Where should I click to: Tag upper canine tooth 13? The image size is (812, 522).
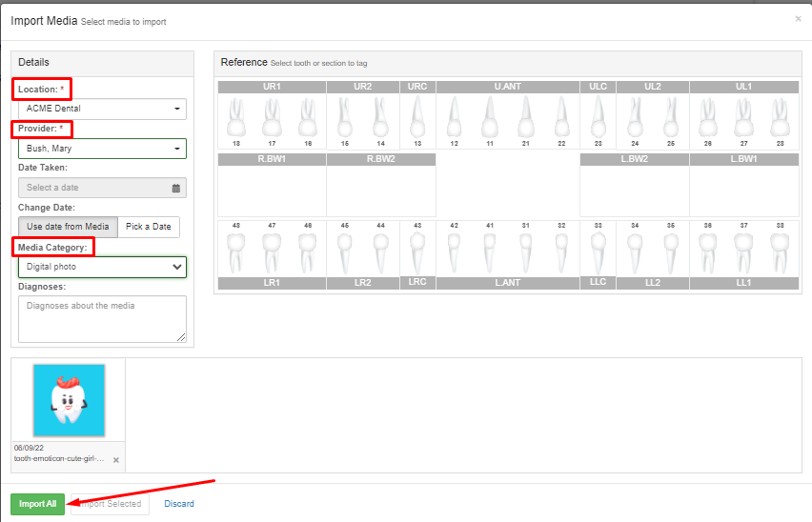tap(417, 117)
